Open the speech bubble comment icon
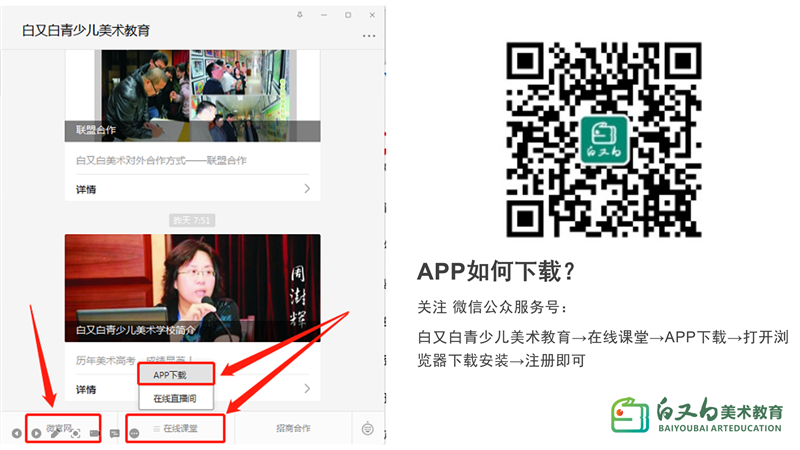Screen dimensions: 800x450 [x=115, y=433]
